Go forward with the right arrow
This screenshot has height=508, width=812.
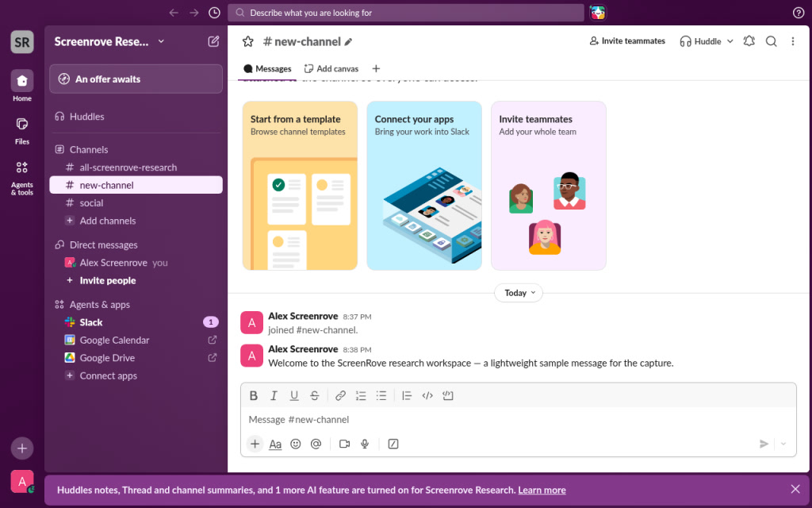click(193, 13)
